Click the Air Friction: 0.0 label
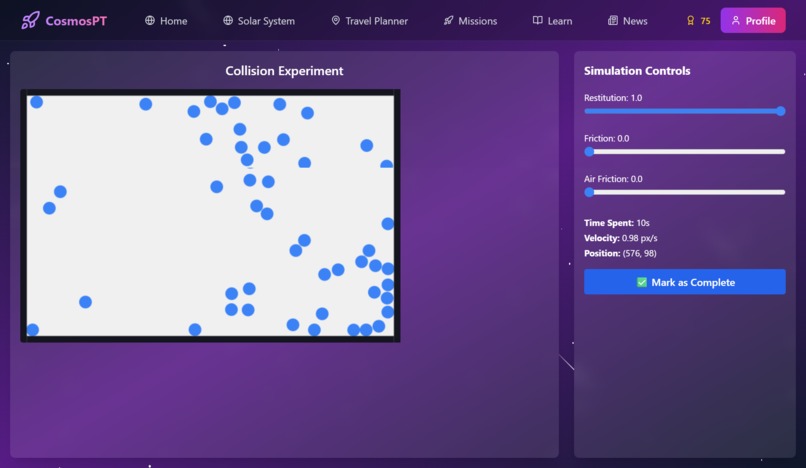The image size is (806, 468). click(x=613, y=179)
